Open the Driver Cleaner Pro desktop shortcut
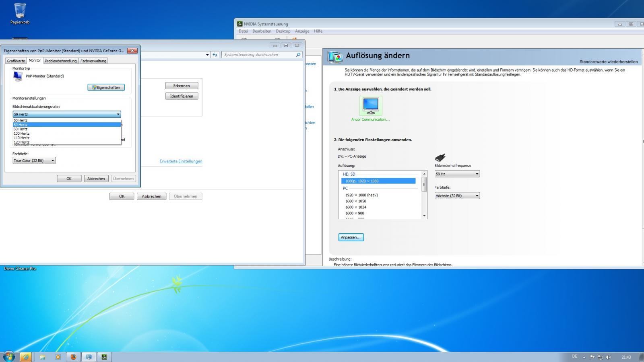The height and width of the screenshot is (362, 644). click(x=20, y=269)
